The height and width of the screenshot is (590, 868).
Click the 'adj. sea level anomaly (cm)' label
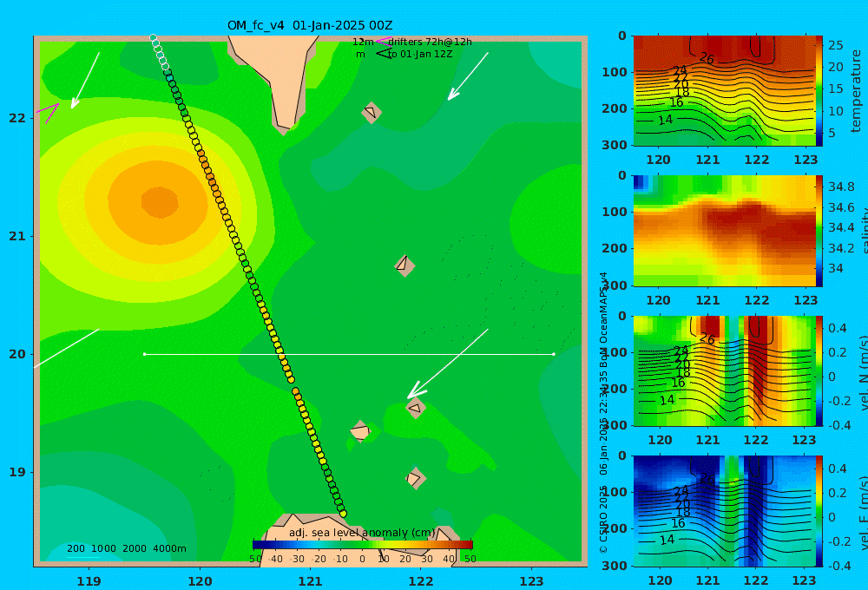tap(362, 533)
